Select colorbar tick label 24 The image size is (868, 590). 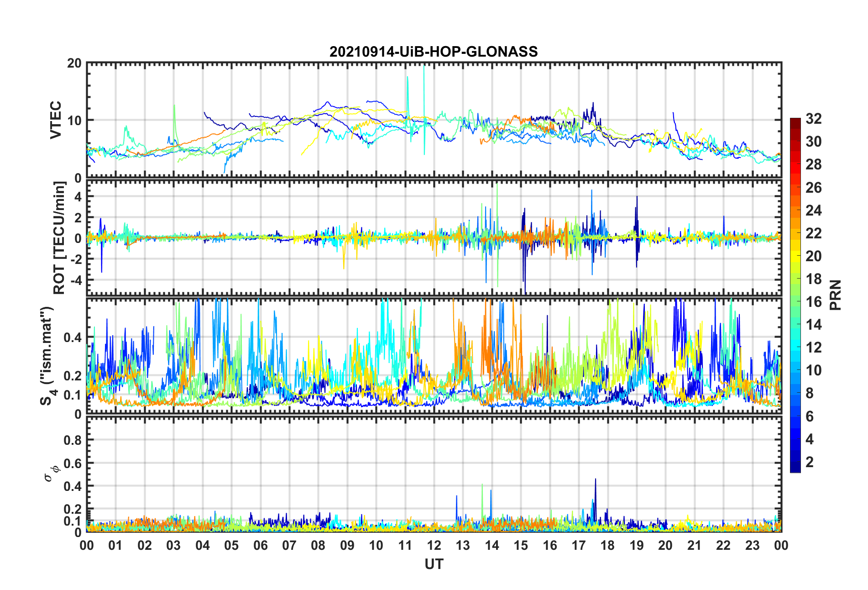coord(813,210)
